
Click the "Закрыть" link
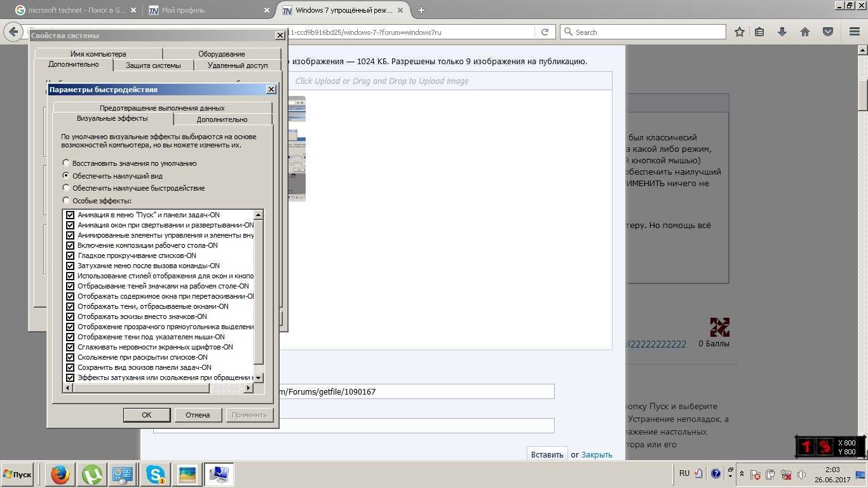597,454
